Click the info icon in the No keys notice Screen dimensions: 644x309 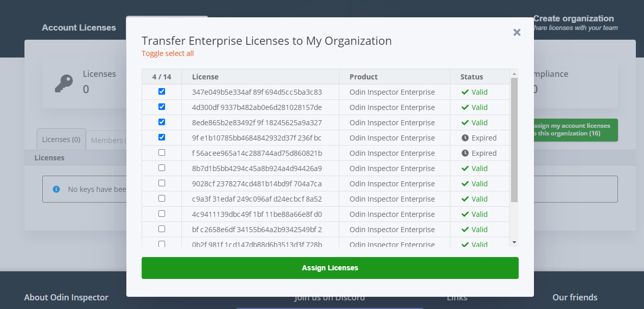[57, 189]
